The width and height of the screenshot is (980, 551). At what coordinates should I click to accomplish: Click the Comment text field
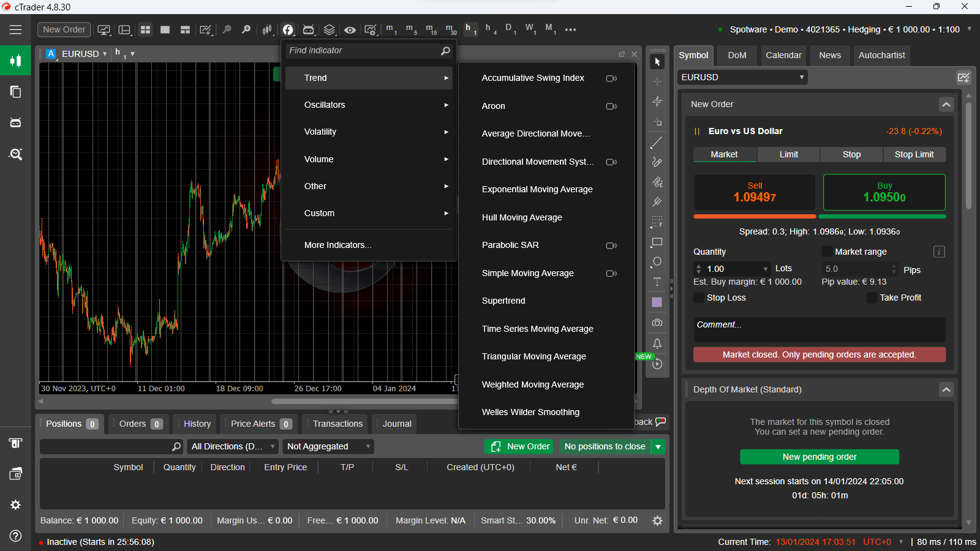820,329
